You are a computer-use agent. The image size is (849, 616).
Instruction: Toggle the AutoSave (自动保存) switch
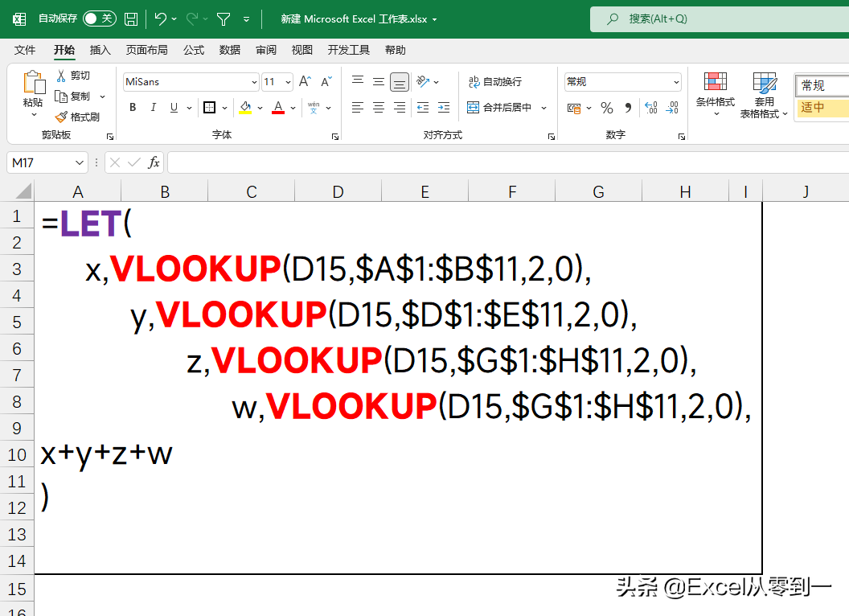pyautogui.click(x=100, y=19)
